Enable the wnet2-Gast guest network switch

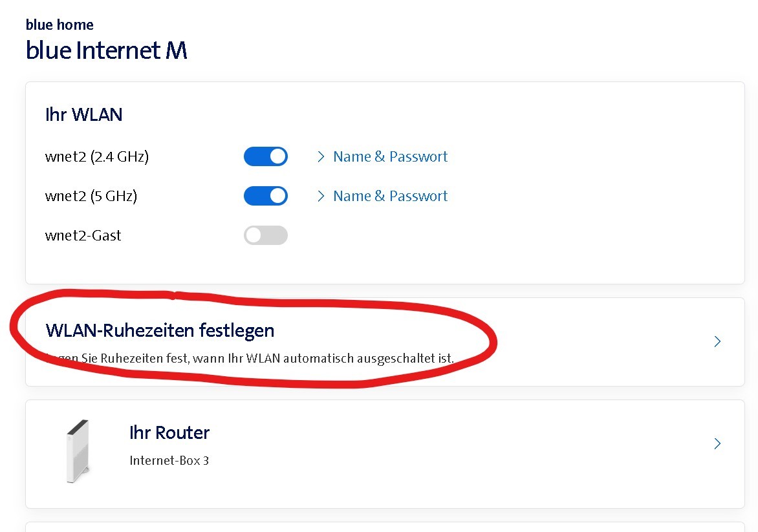pos(265,235)
